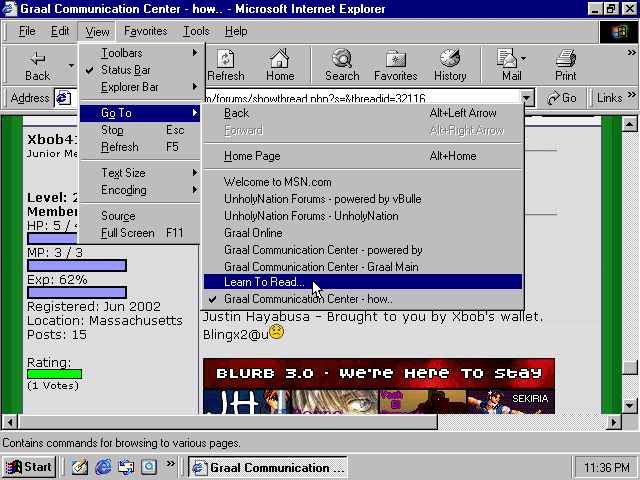The image size is (640, 480).
Task: Select Welcome to MSN.com history entry
Action: click(x=363, y=182)
